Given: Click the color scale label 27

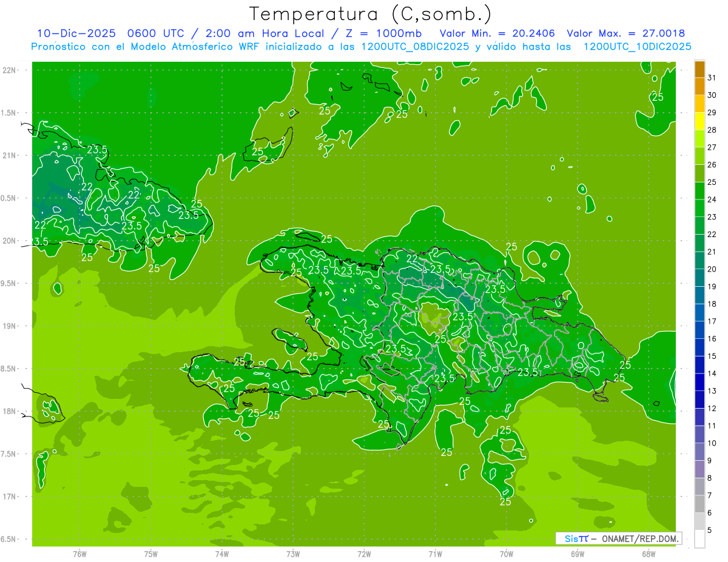Looking at the screenshot, I should click(712, 147).
